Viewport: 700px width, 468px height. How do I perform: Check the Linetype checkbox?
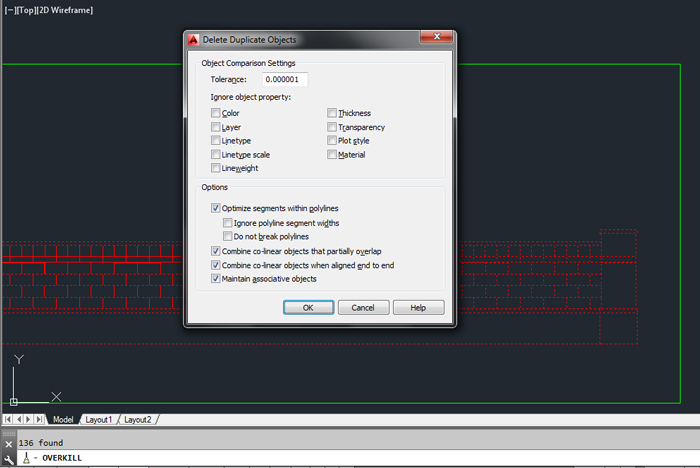pyautogui.click(x=216, y=141)
